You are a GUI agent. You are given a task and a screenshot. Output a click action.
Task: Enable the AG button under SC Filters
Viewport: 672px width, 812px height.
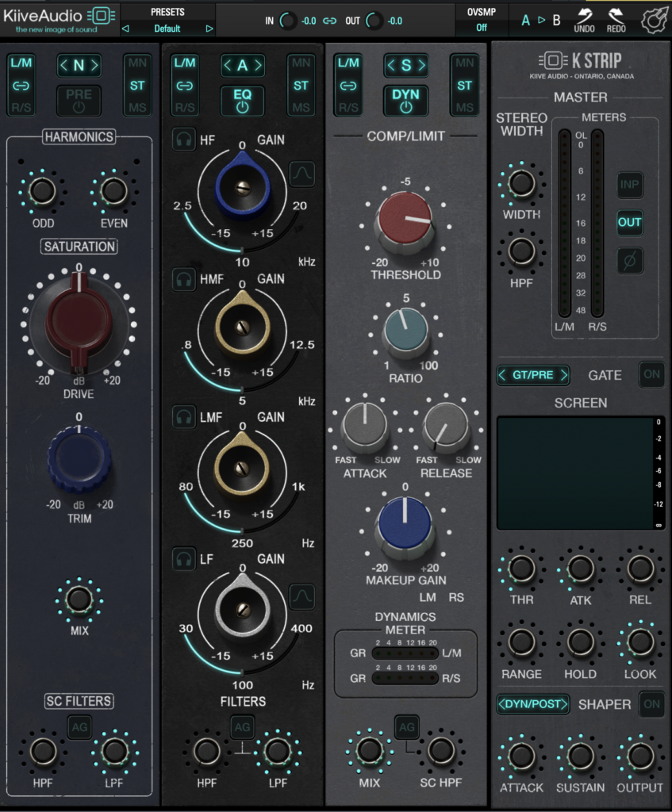78,726
